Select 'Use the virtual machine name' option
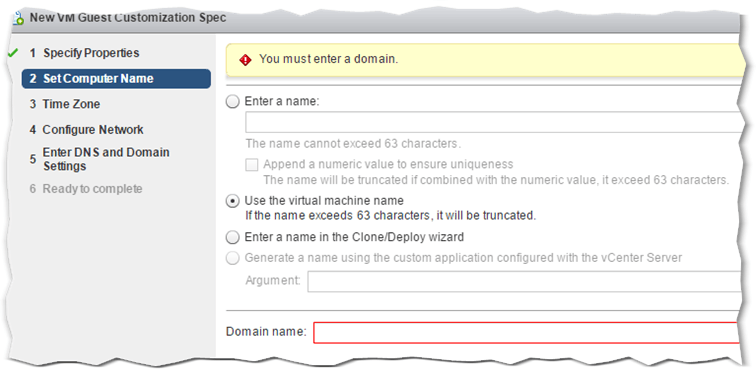Image resolution: width=756 pixels, height=376 pixels. point(233,201)
